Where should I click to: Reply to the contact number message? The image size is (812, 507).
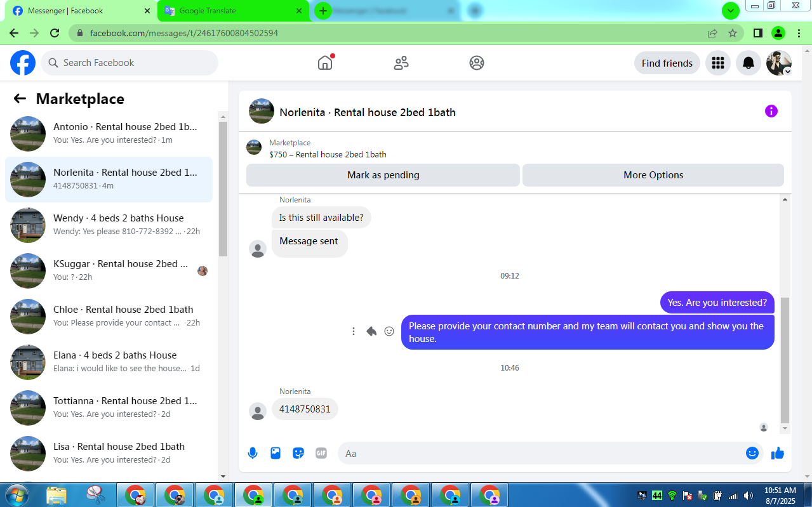point(371,331)
